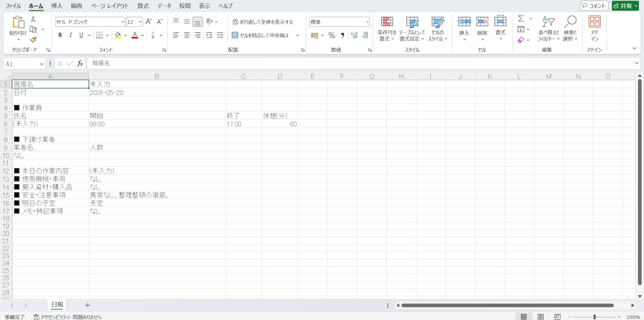This screenshot has height=320, width=644.
Task: Toggle bold formatting (B)
Action: pos(60,35)
